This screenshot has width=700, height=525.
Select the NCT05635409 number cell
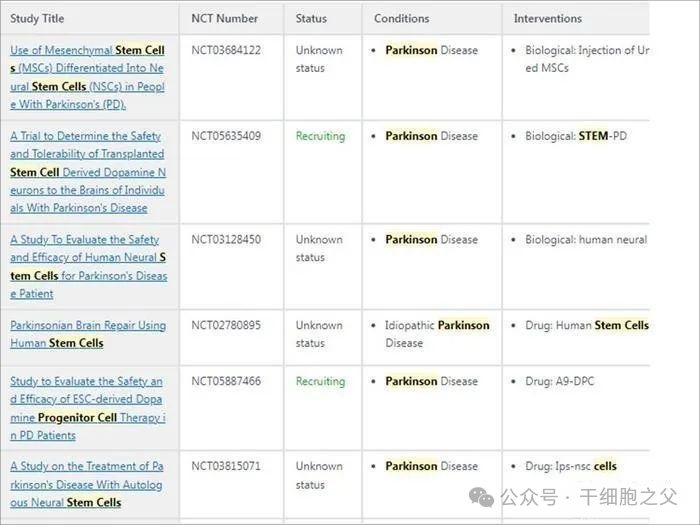pyautogui.click(x=226, y=136)
